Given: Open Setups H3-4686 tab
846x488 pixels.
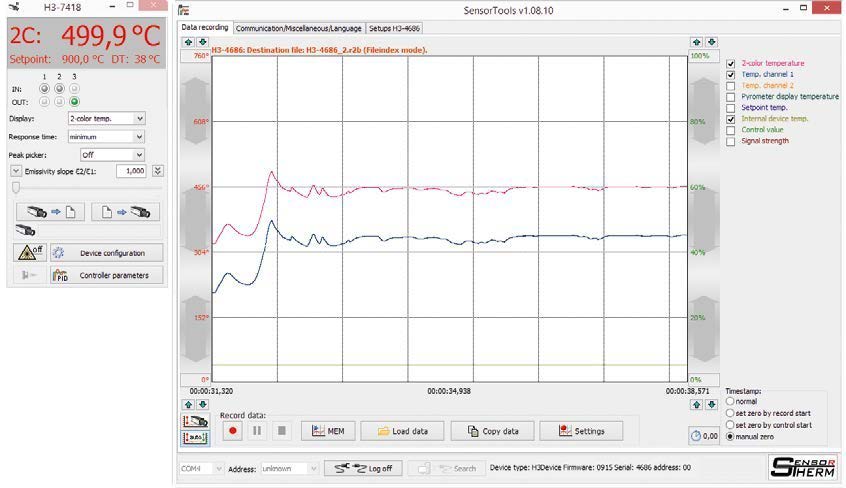Looking at the screenshot, I should pyautogui.click(x=394, y=28).
